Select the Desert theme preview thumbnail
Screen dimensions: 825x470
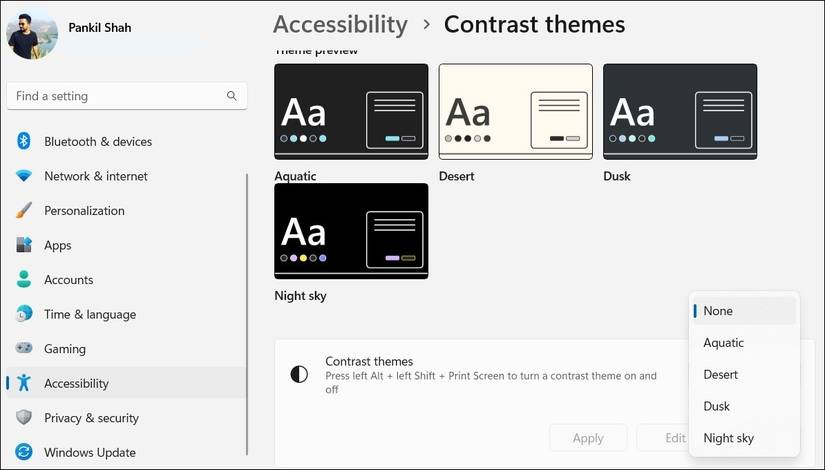(516, 112)
